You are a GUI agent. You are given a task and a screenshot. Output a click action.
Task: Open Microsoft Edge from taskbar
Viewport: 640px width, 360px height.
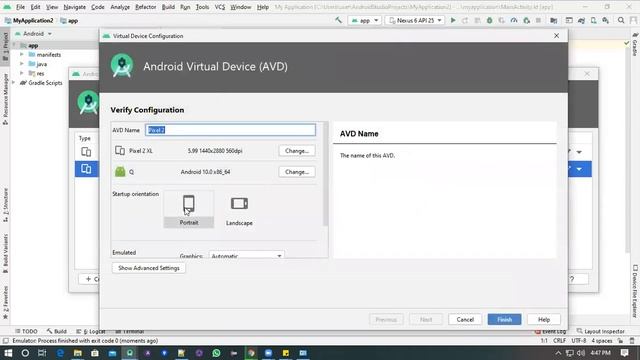point(60,353)
